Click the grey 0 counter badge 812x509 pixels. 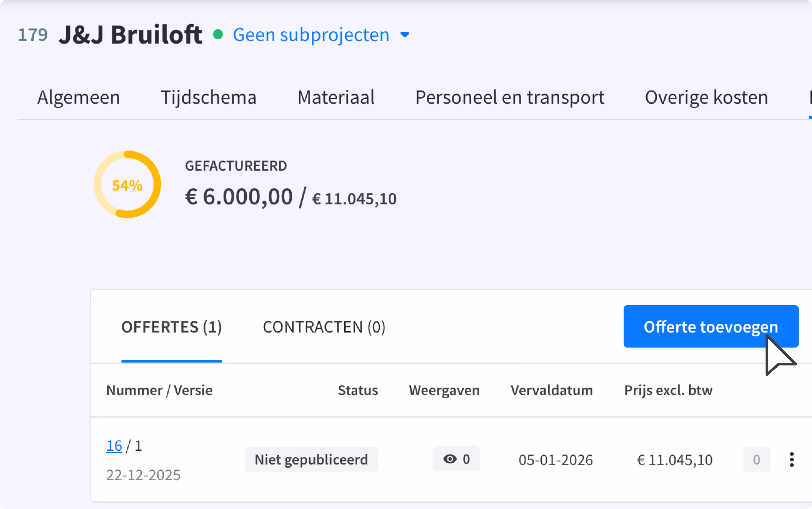tap(757, 460)
